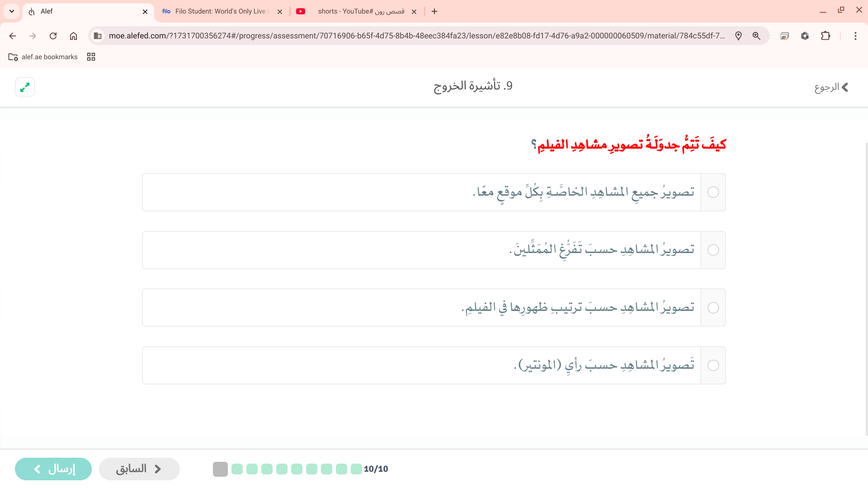Screen dimensions: 868x488
Task: Open the alef.ae bookmarks folder
Action: coord(43,57)
